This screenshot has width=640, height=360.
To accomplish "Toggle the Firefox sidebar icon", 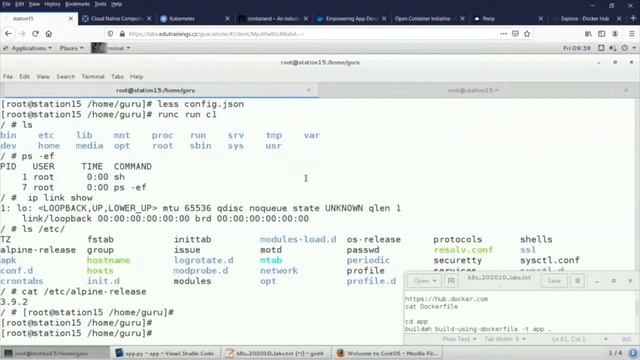I will point(602,34).
